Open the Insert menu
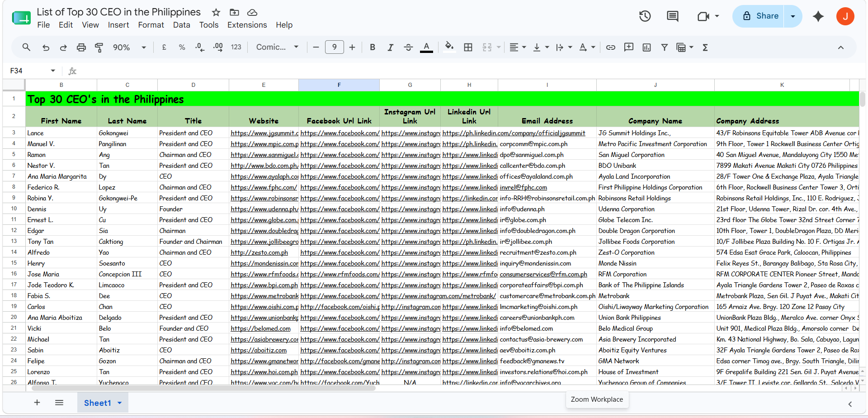This screenshot has height=418, width=868. coord(118,25)
